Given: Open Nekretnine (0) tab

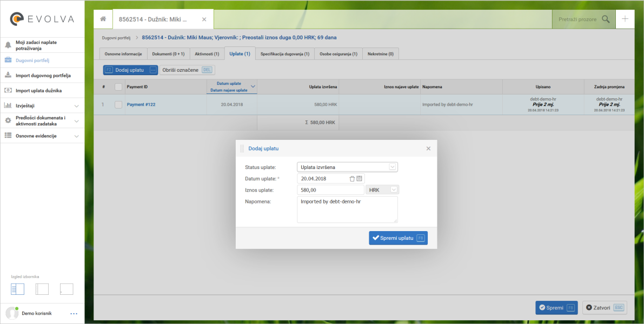Looking at the screenshot, I should (x=381, y=54).
